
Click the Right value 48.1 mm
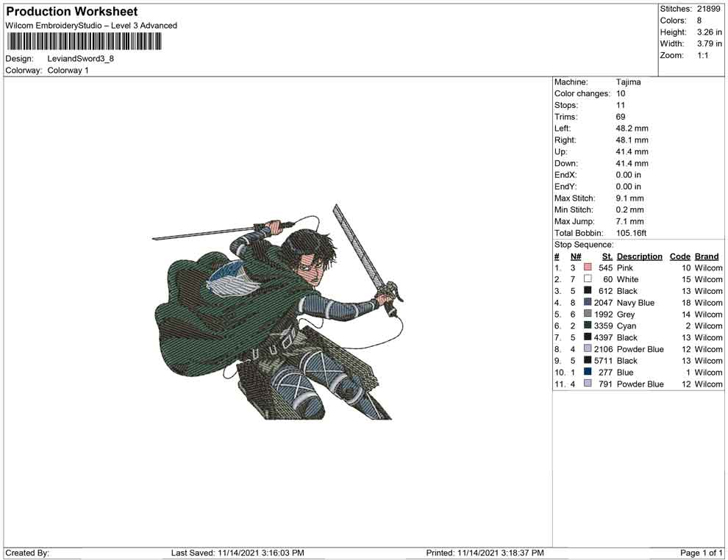632,140
